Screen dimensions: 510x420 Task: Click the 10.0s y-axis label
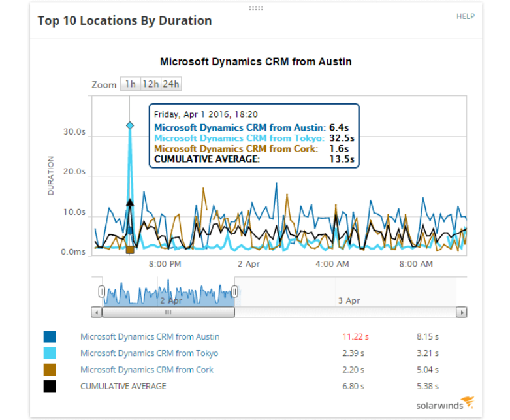pyautogui.click(x=74, y=212)
